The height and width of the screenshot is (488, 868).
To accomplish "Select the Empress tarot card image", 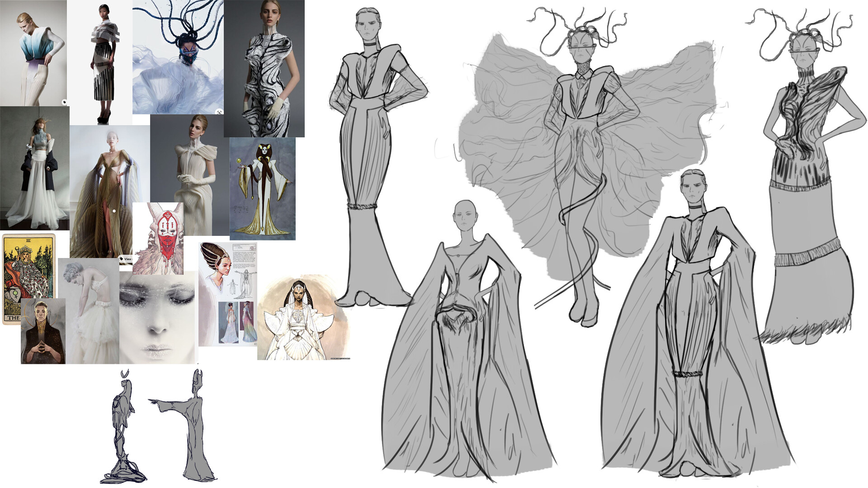I will 28,267.
